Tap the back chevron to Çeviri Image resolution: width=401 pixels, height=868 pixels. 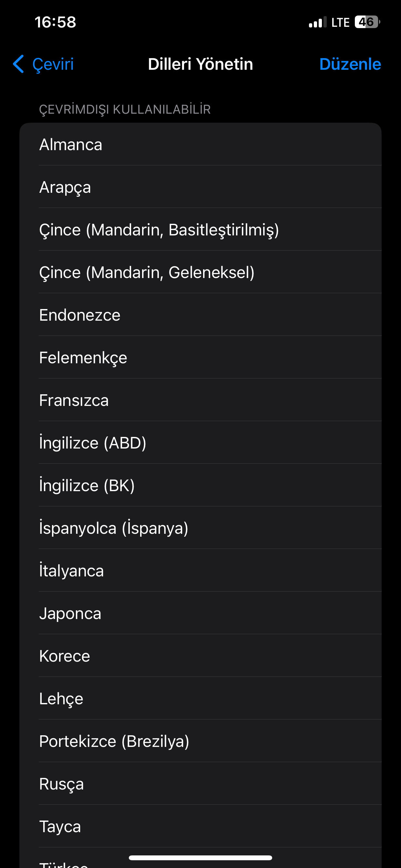click(19, 64)
